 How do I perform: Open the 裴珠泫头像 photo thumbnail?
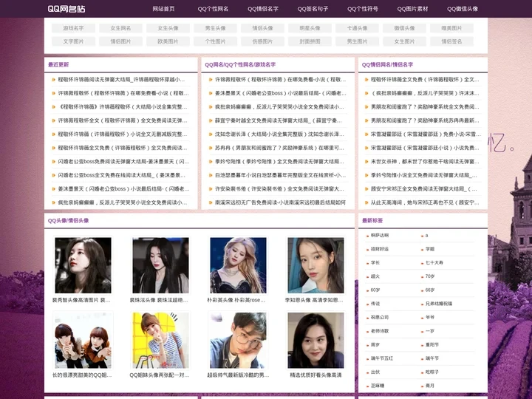point(161,265)
